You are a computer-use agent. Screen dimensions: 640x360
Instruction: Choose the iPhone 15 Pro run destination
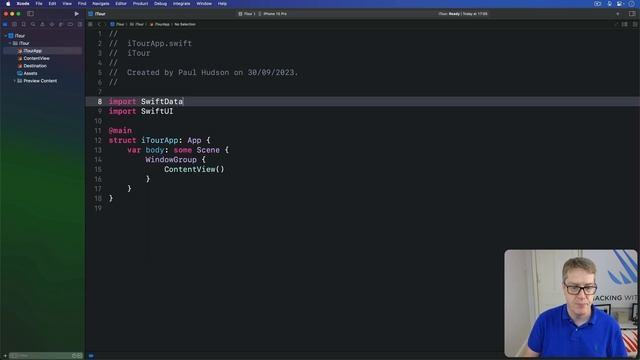tap(273, 14)
